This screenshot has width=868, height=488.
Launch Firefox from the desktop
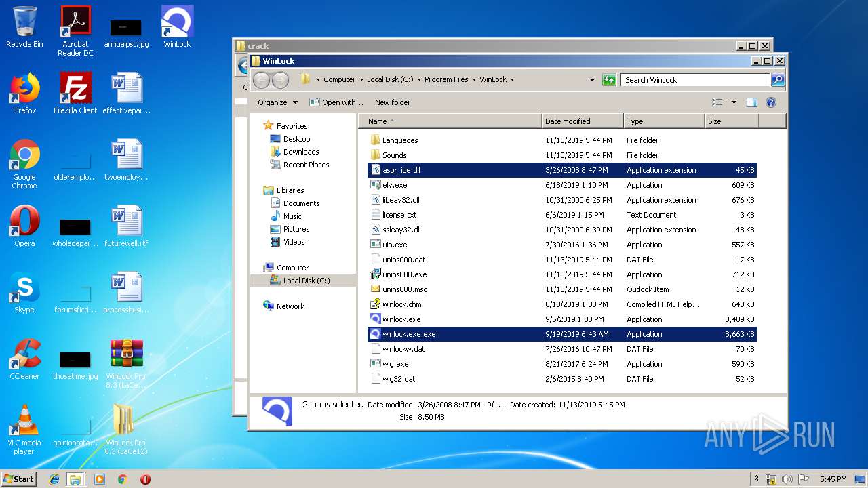24,94
